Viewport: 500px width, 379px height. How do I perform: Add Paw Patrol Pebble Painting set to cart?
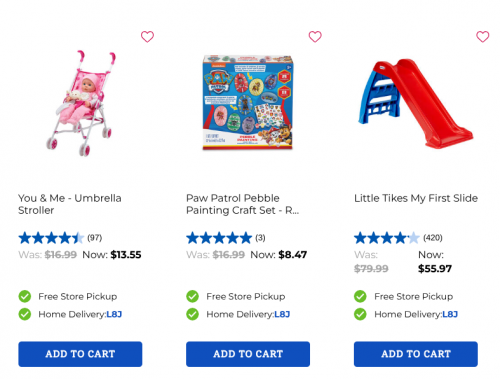click(x=248, y=354)
